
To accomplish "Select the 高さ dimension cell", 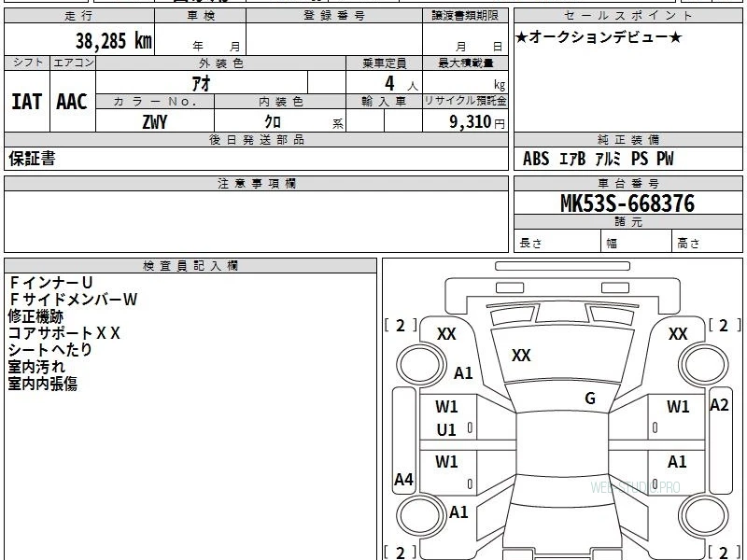I will (708, 241).
